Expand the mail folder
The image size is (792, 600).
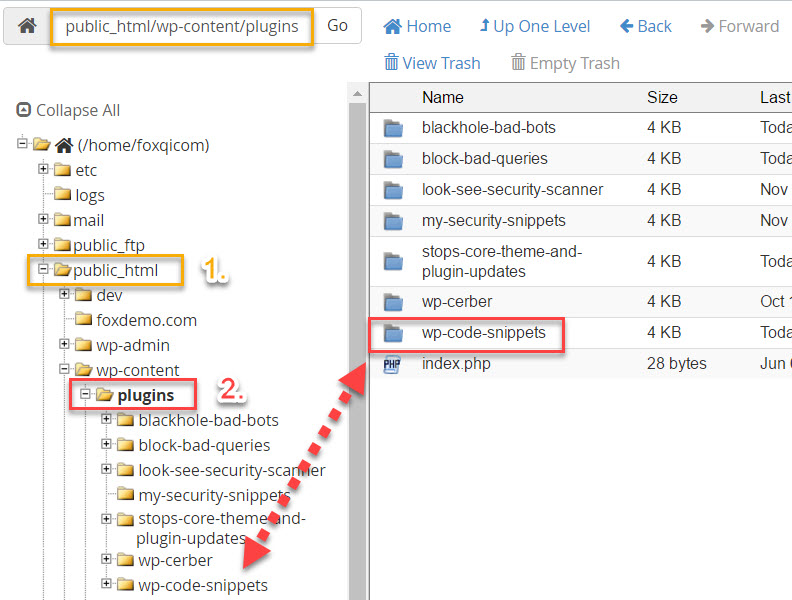[43, 219]
